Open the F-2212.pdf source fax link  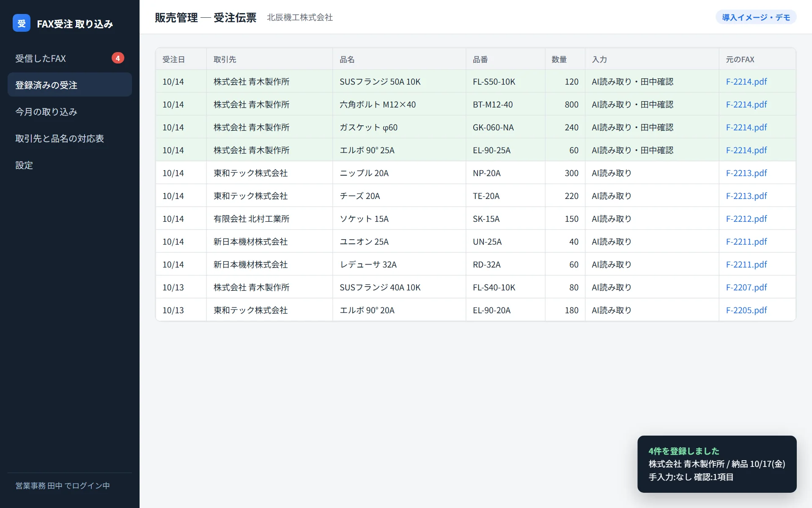746,219
